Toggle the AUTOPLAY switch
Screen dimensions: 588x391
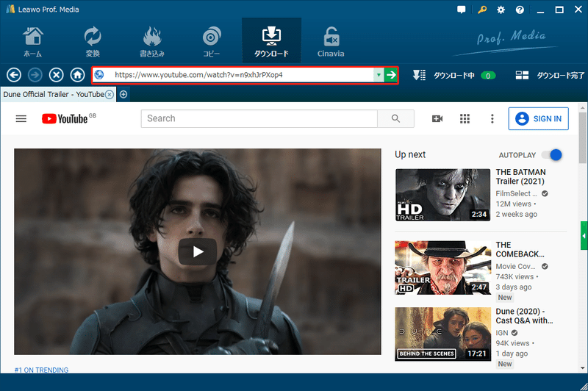coord(553,155)
